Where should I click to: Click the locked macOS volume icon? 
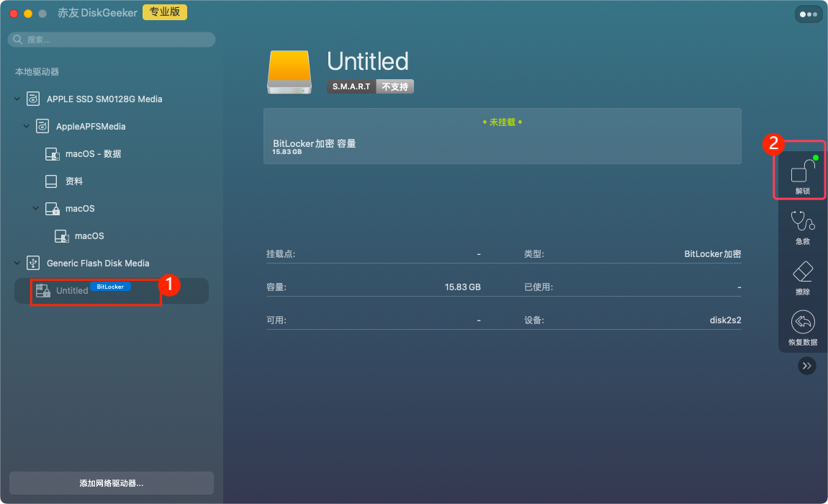pyautogui.click(x=52, y=208)
